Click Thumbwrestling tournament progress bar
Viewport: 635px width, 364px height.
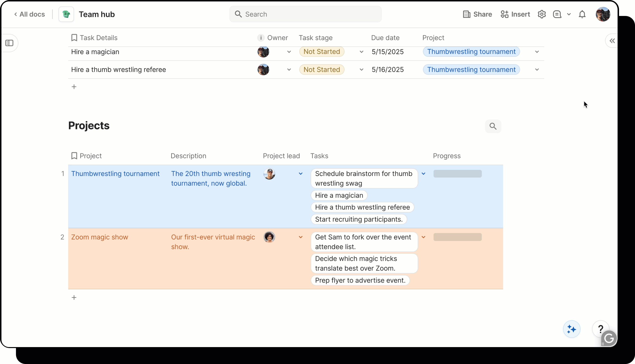point(458,174)
